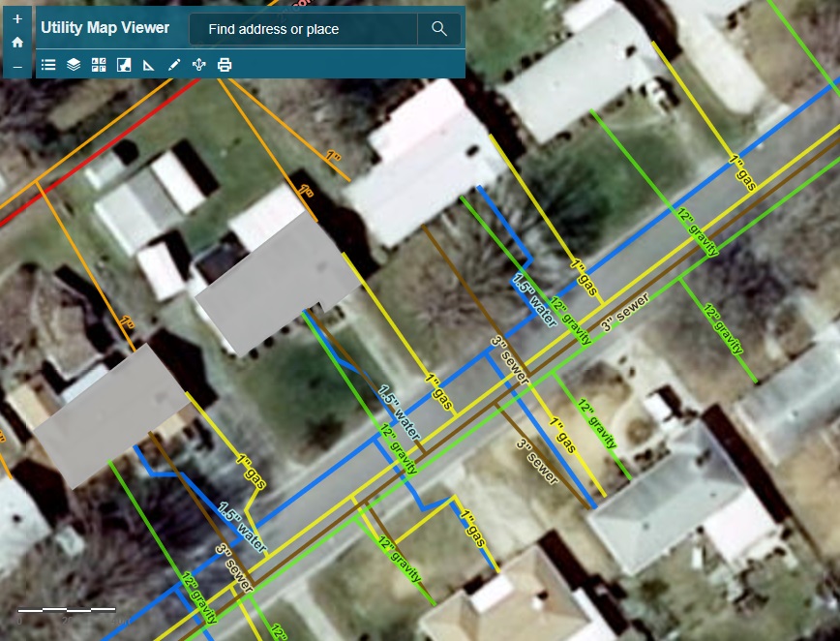
Task: Activate the draw tool pencil icon
Action: point(173,64)
